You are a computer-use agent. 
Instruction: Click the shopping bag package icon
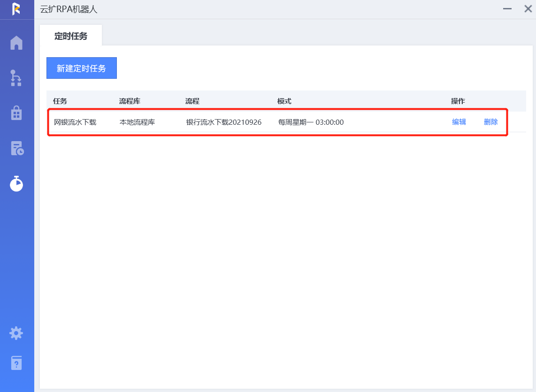[x=16, y=113]
